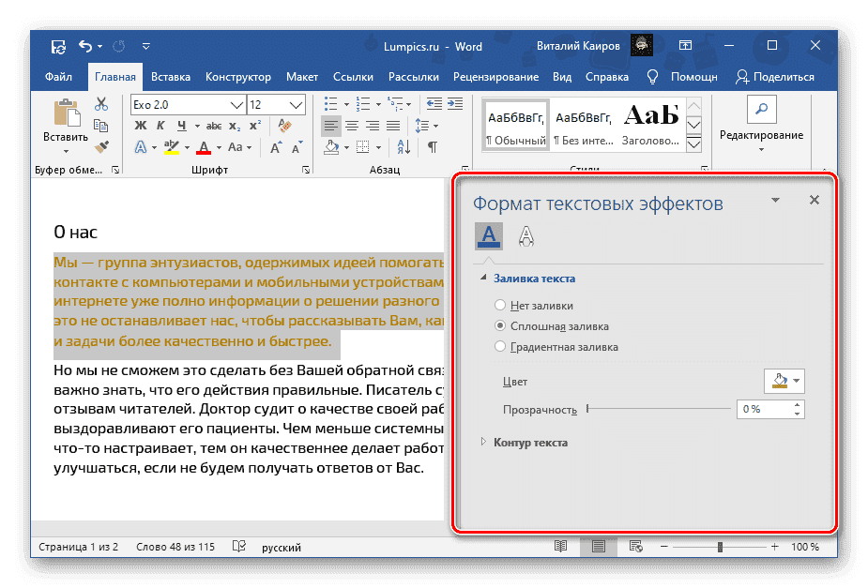
Task: Select the Сплошная заливка option
Action: click(x=499, y=325)
